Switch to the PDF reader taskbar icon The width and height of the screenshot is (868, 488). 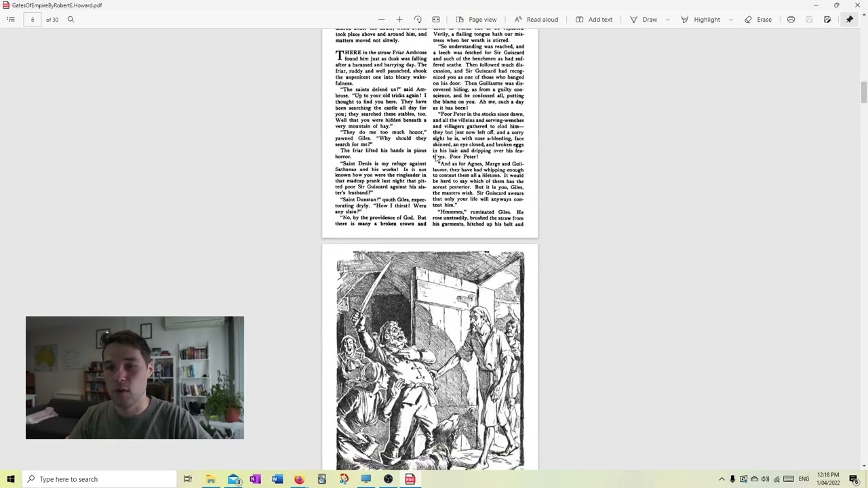click(410, 479)
